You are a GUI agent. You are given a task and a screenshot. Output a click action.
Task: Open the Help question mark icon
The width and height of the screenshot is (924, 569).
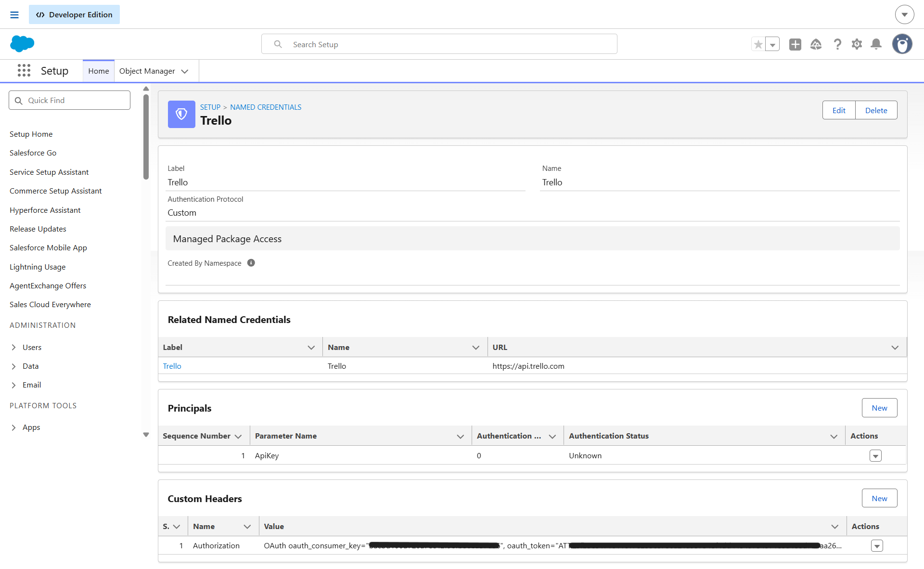(x=837, y=44)
